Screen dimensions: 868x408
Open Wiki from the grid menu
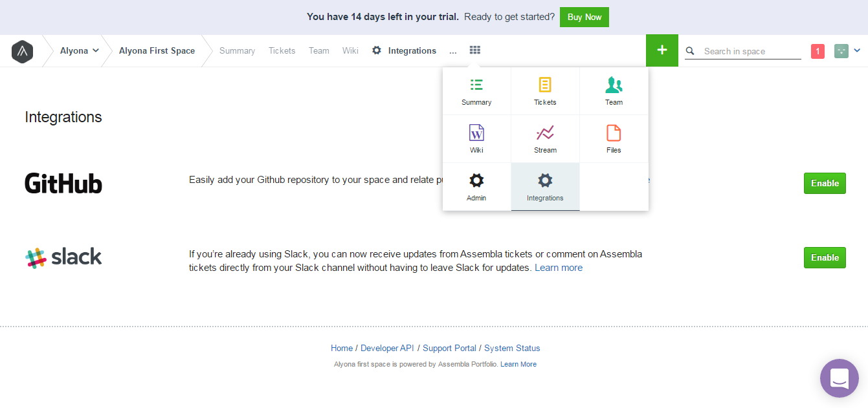coord(476,139)
